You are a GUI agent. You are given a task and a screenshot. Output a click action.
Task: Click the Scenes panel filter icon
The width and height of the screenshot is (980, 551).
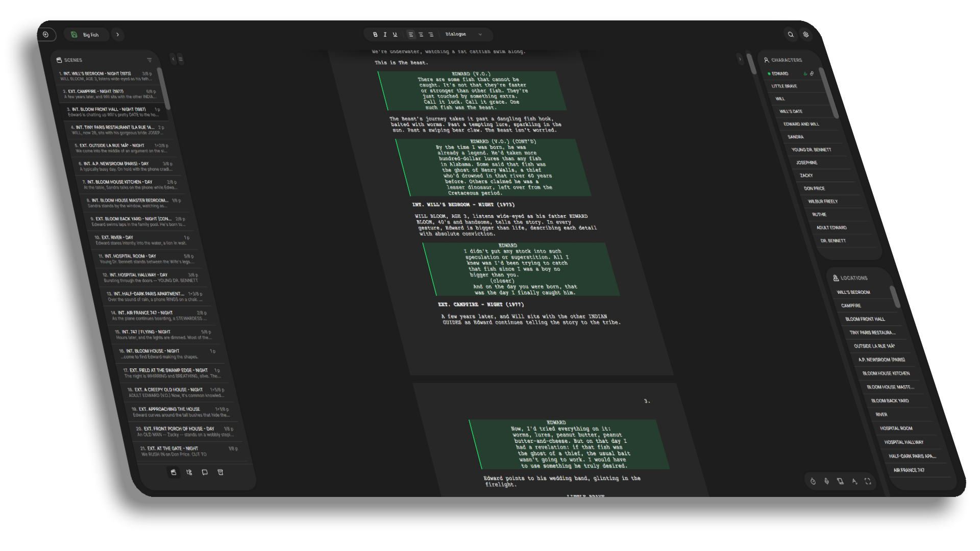(150, 60)
